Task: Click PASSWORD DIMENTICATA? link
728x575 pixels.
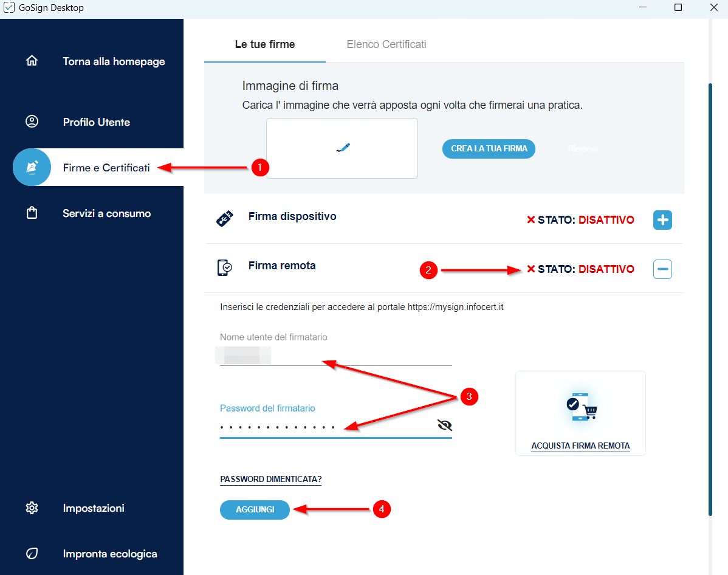Action: [270, 479]
